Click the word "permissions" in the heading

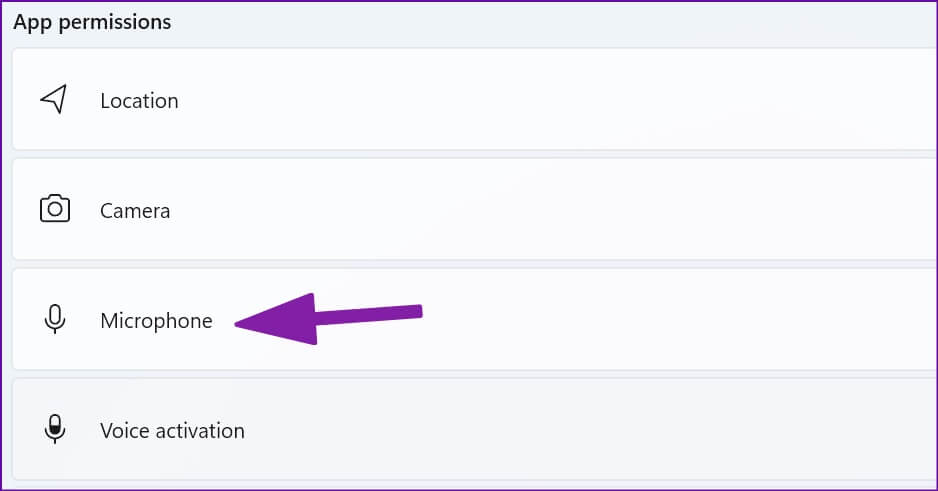tap(115, 22)
